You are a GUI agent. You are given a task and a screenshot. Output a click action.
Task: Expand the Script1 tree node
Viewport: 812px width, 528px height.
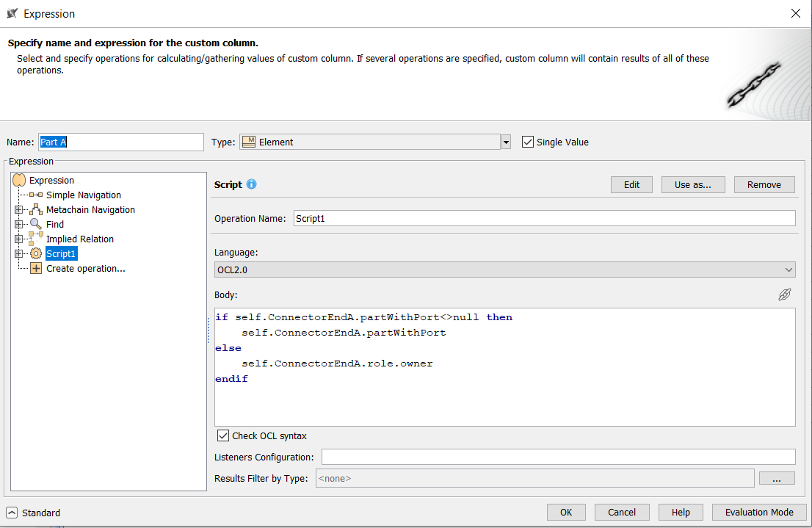[x=19, y=254]
